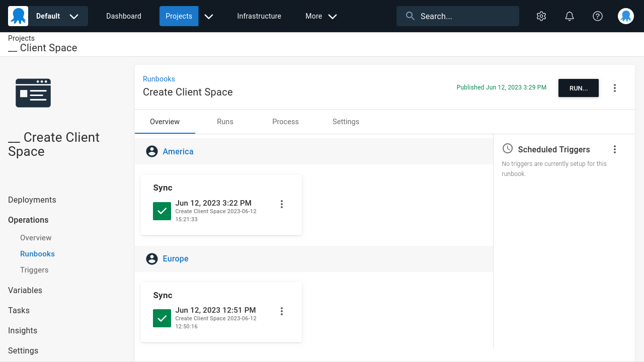
Task: Open settings via the gear icon
Action: [541, 16]
